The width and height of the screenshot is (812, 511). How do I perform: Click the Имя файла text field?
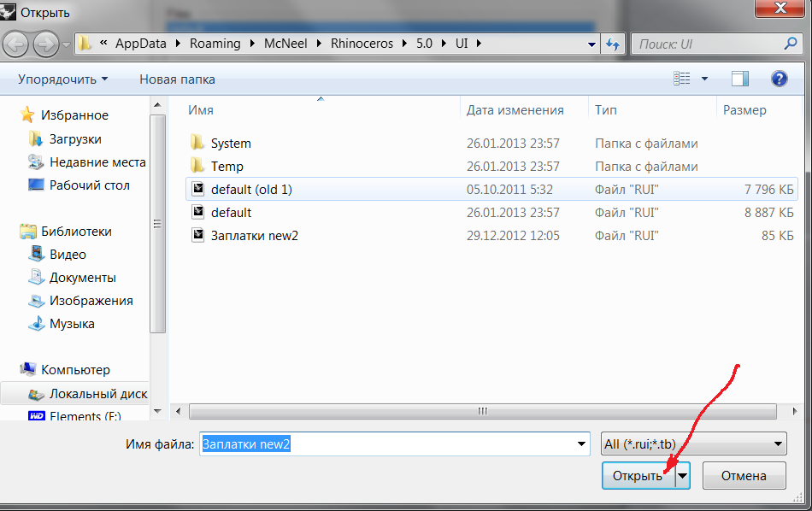[394, 443]
